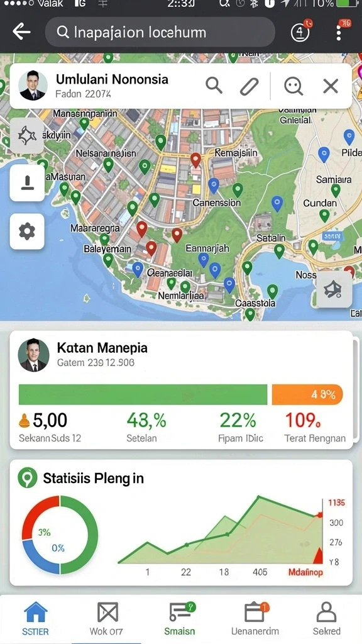The height and width of the screenshot is (644, 362).
Task: Click the pencil edit icon
Action: pos(249,86)
